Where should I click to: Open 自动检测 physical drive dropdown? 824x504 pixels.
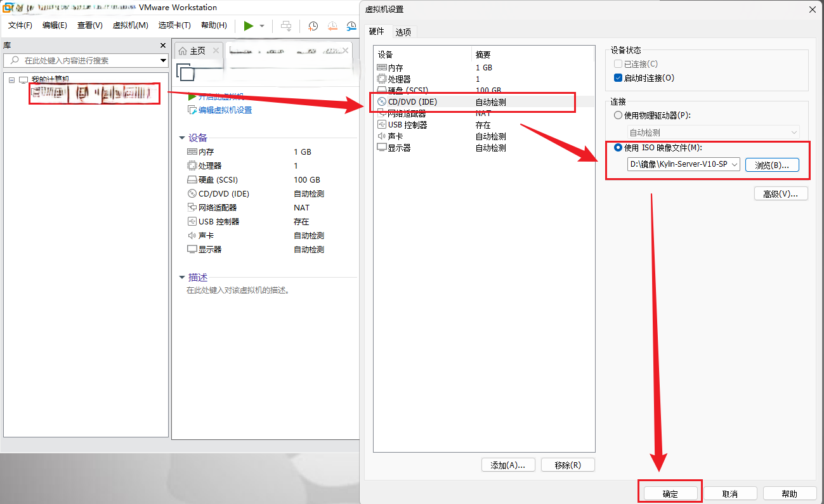pyautogui.click(x=714, y=132)
